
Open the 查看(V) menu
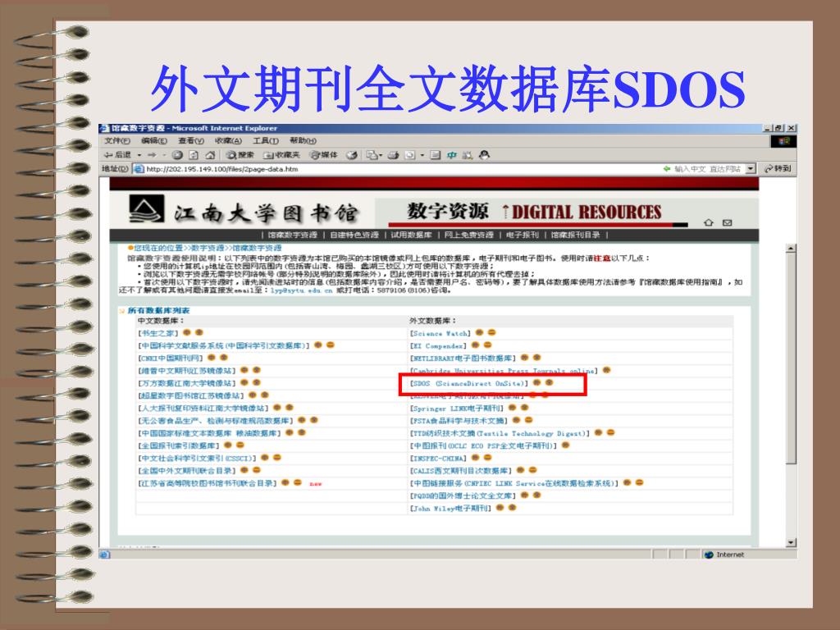coord(191,140)
